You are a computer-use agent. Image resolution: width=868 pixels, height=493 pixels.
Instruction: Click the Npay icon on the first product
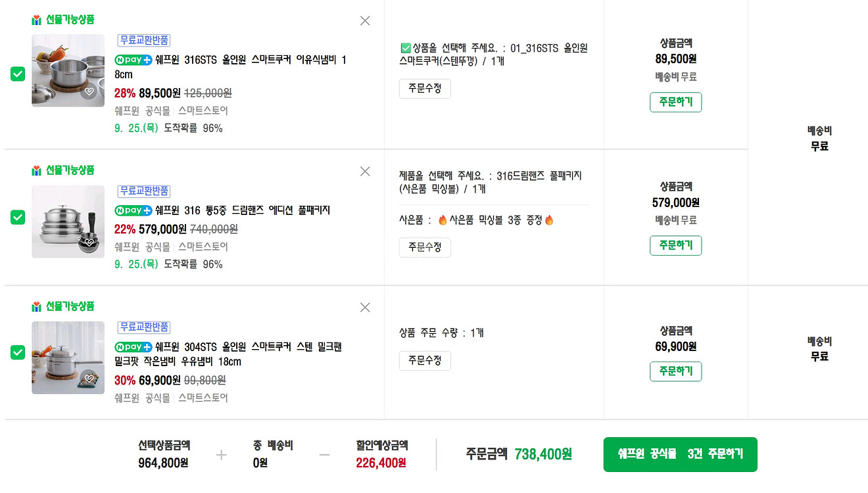132,59
